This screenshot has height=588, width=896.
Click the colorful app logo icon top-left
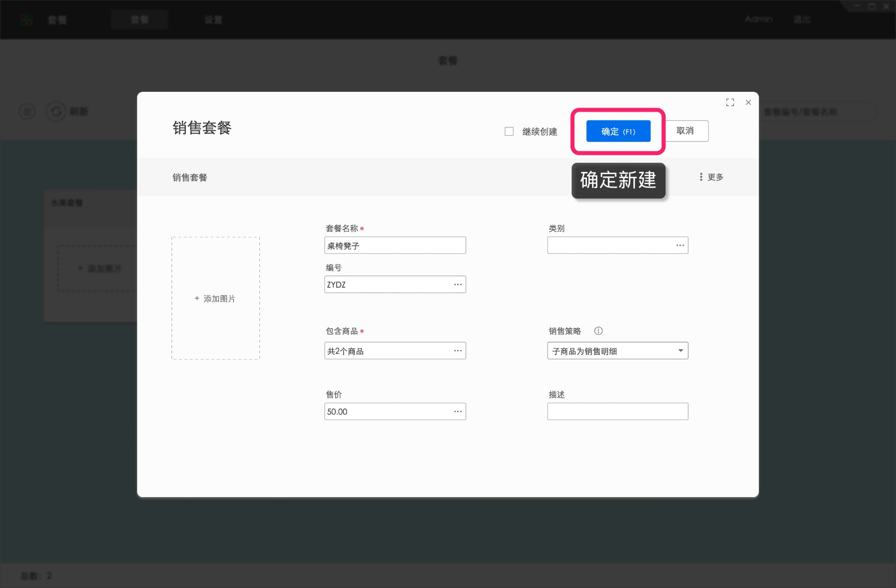pos(26,19)
